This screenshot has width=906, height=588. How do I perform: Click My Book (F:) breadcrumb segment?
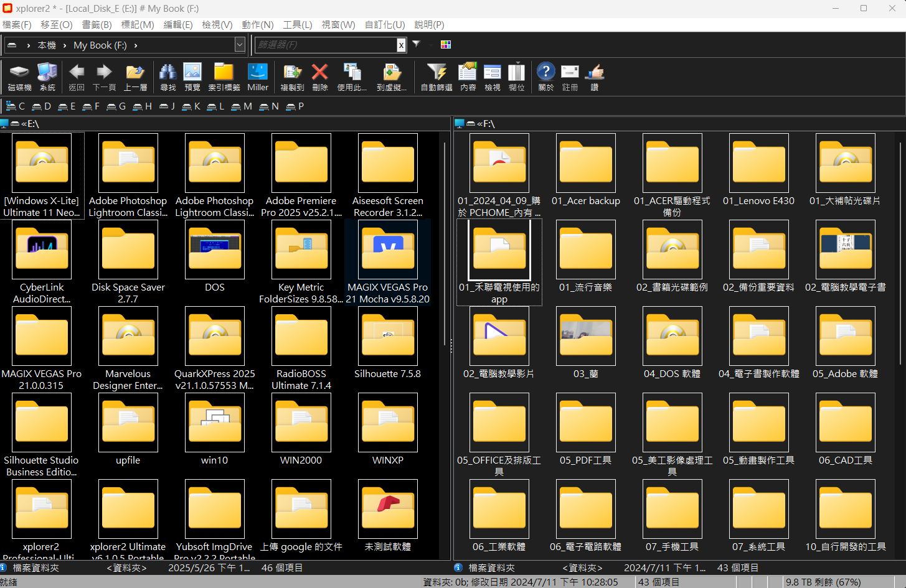(x=100, y=45)
